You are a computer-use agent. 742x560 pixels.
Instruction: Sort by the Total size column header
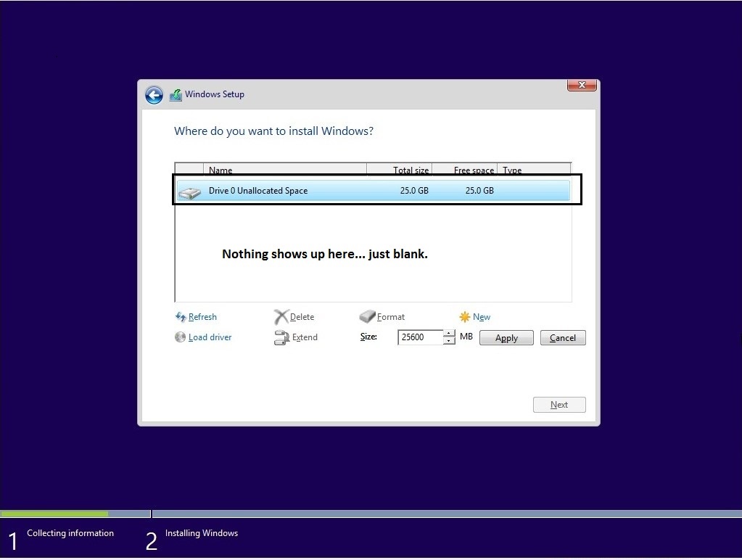point(400,170)
